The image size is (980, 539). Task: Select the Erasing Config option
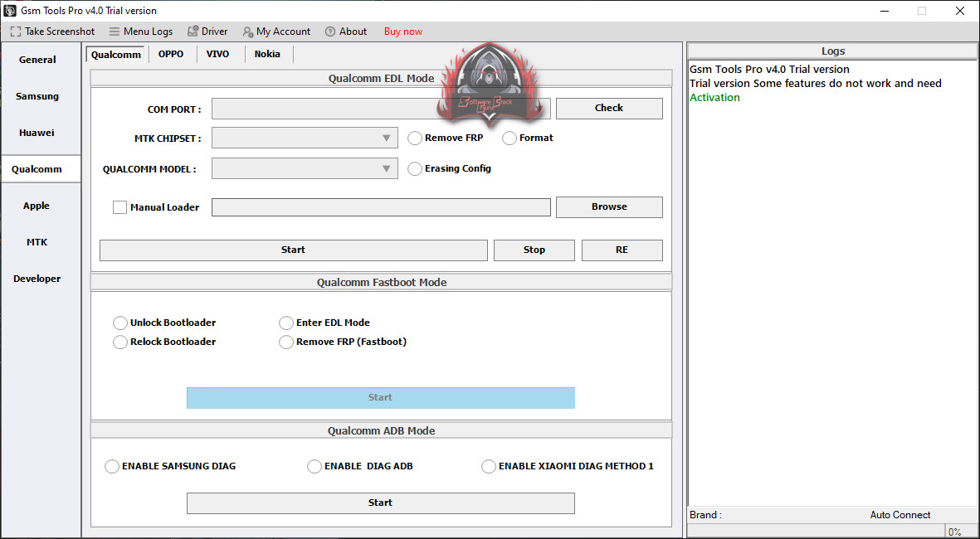pos(415,168)
